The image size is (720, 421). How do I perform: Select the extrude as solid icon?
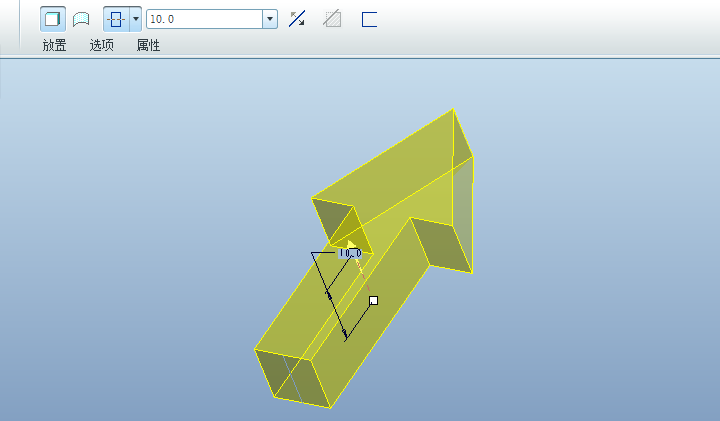coord(52,19)
